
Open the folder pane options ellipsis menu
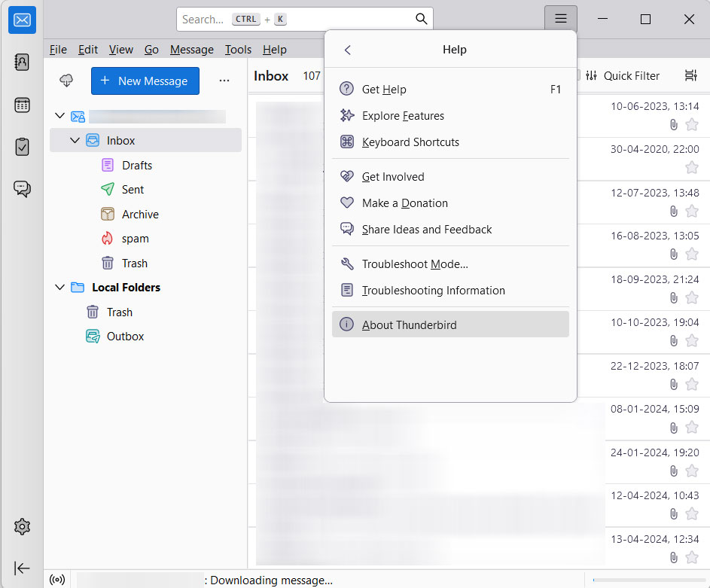[x=224, y=81]
